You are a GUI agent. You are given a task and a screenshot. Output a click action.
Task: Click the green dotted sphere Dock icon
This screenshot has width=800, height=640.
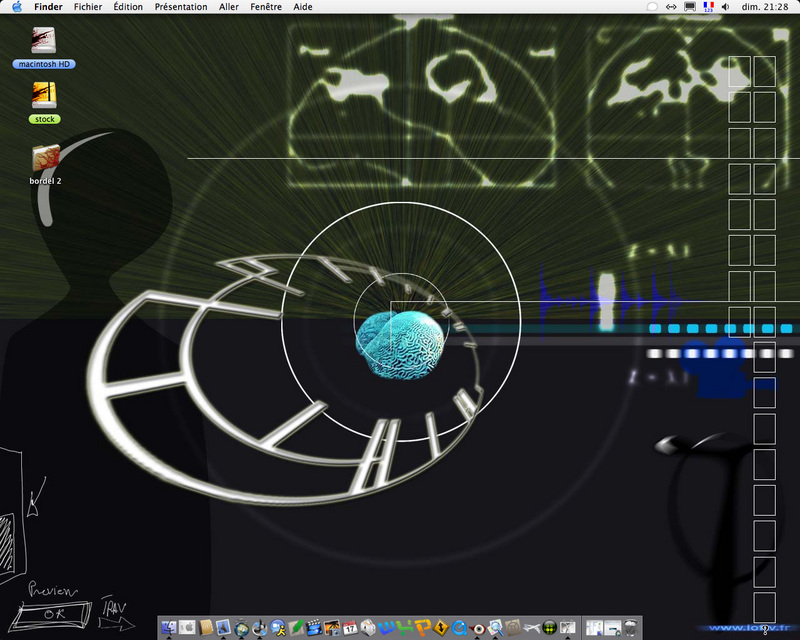[550, 627]
